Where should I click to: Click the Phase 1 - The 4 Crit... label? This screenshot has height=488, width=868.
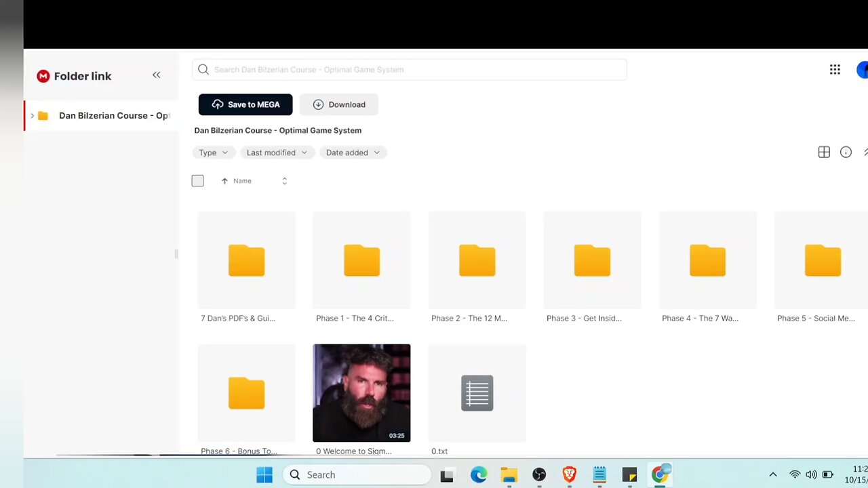(355, 318)
